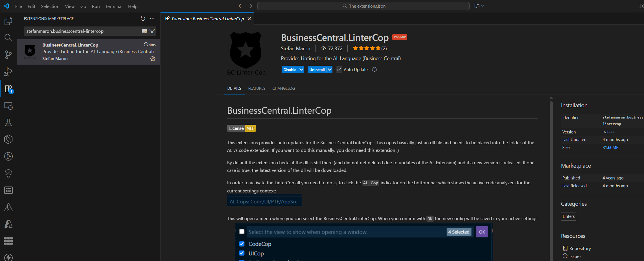
Task: Open the grid-style apps icon in activity bar
Action: point(8,241)
